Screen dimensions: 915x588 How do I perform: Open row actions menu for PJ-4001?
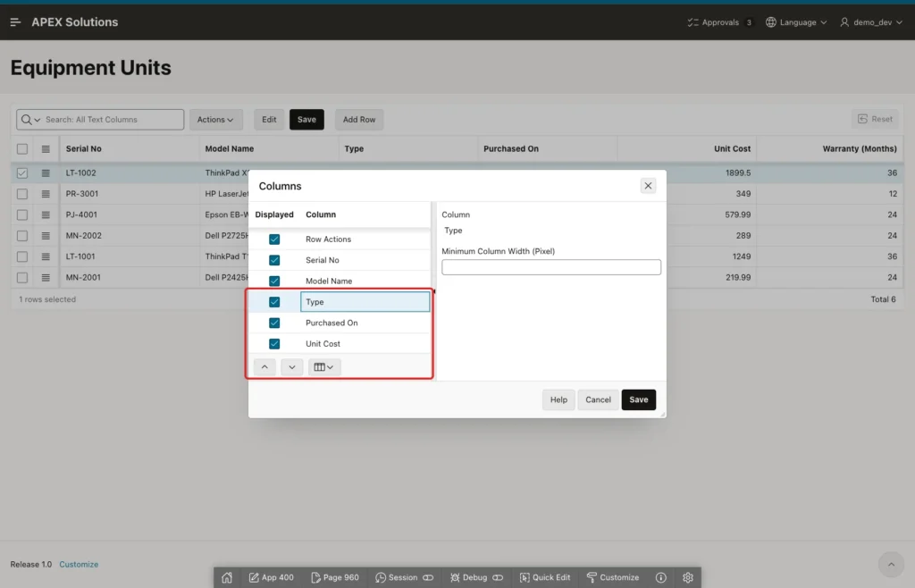coord(46,214)
